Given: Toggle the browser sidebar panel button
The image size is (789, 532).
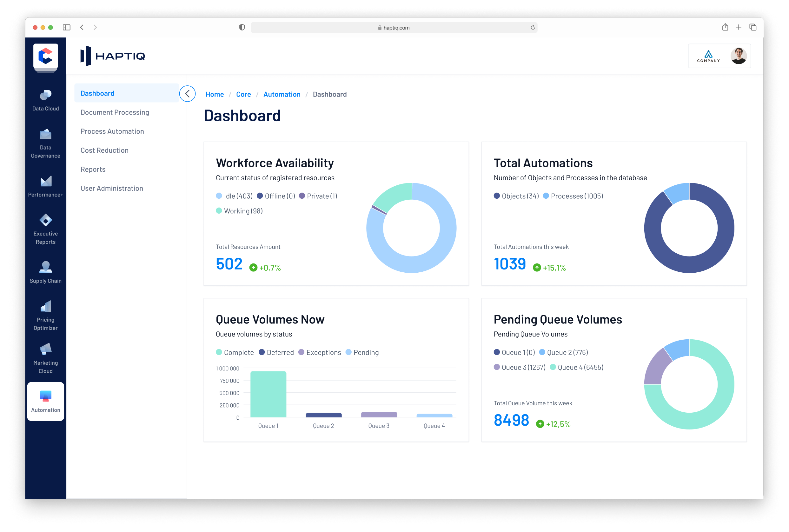Looking at the screenshot, I should 66,28.
